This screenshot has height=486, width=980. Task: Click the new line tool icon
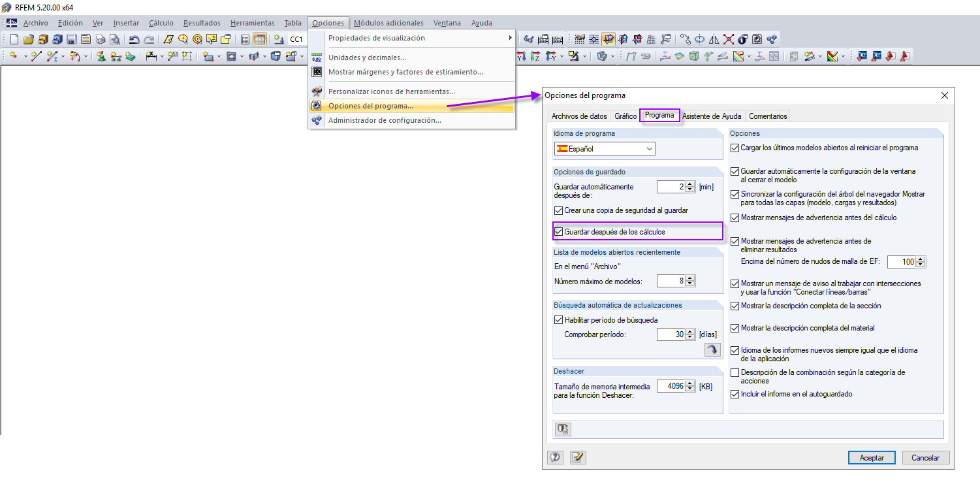pos(37,56)
